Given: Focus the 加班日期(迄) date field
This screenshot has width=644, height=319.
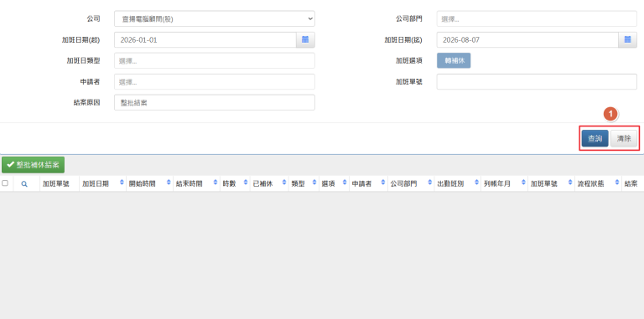Looking at the screenshot, I should pos(527,40).
